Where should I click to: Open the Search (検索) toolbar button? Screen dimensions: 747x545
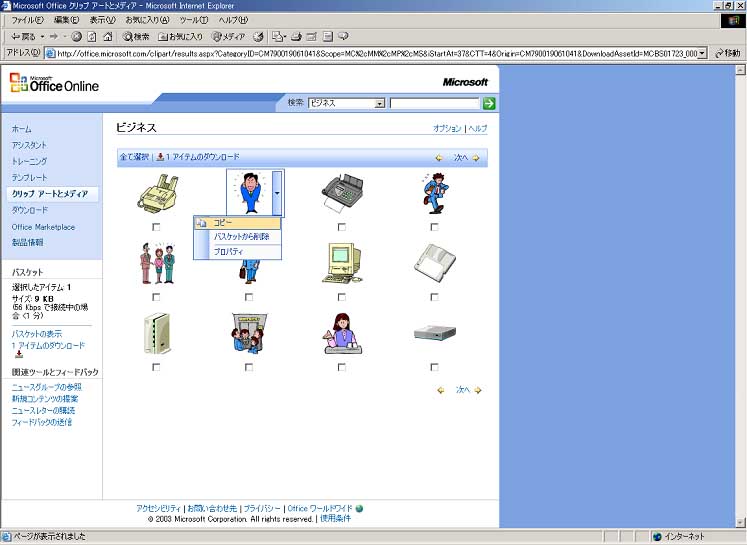pos(136,36)
